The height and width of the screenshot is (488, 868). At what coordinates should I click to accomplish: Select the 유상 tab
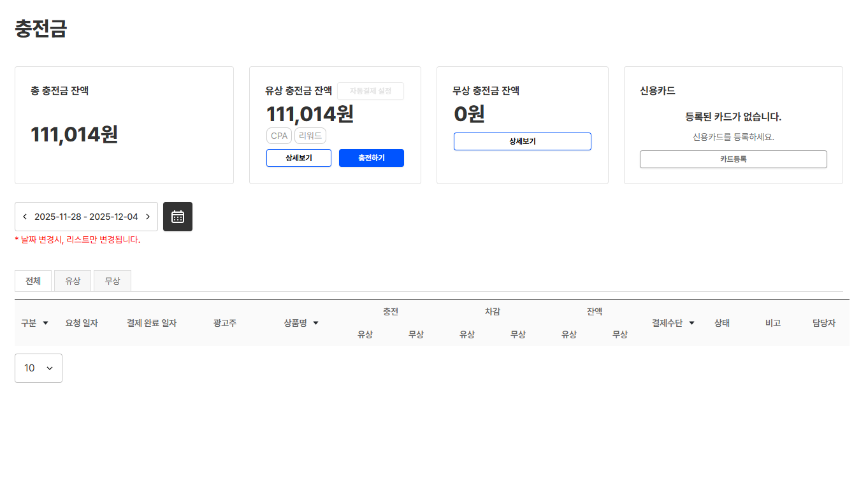tap(73, 281)
